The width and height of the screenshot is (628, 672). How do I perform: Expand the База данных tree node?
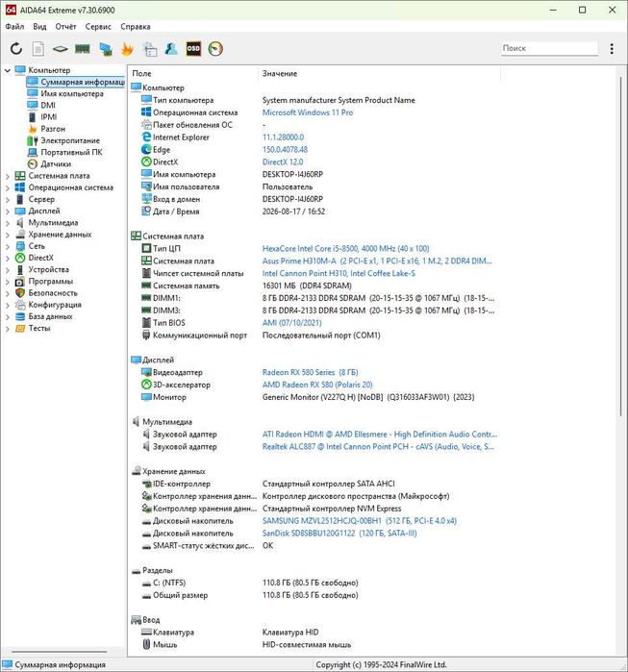click(x=8, y=316)
